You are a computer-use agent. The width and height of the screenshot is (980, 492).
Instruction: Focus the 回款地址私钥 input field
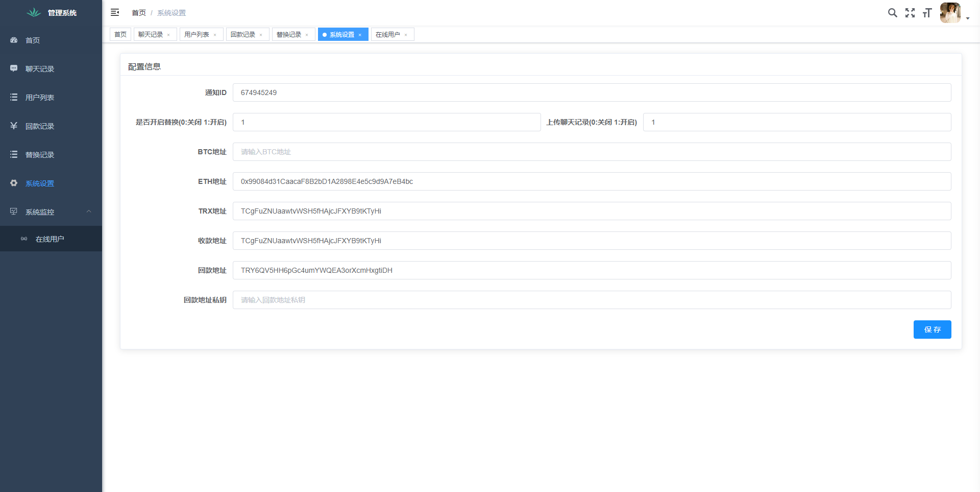tap(592, 300)
